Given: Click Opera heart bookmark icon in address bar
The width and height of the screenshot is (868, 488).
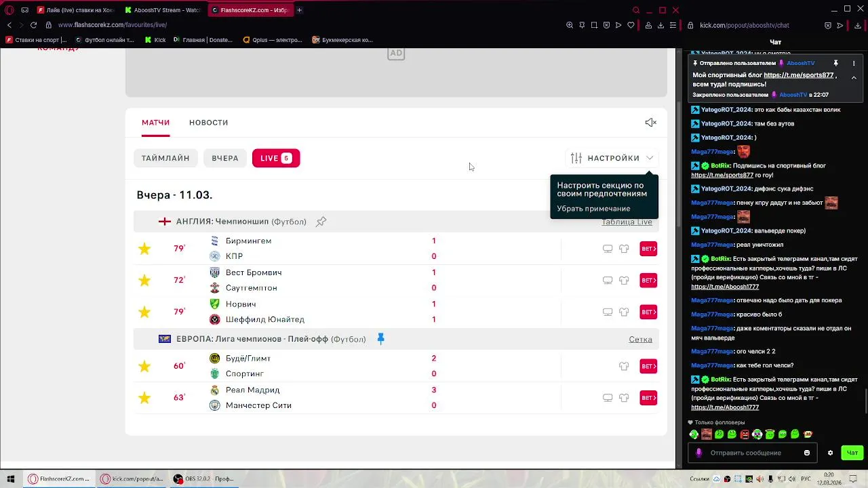Looking at the screenshot, I should coord(631,25).
